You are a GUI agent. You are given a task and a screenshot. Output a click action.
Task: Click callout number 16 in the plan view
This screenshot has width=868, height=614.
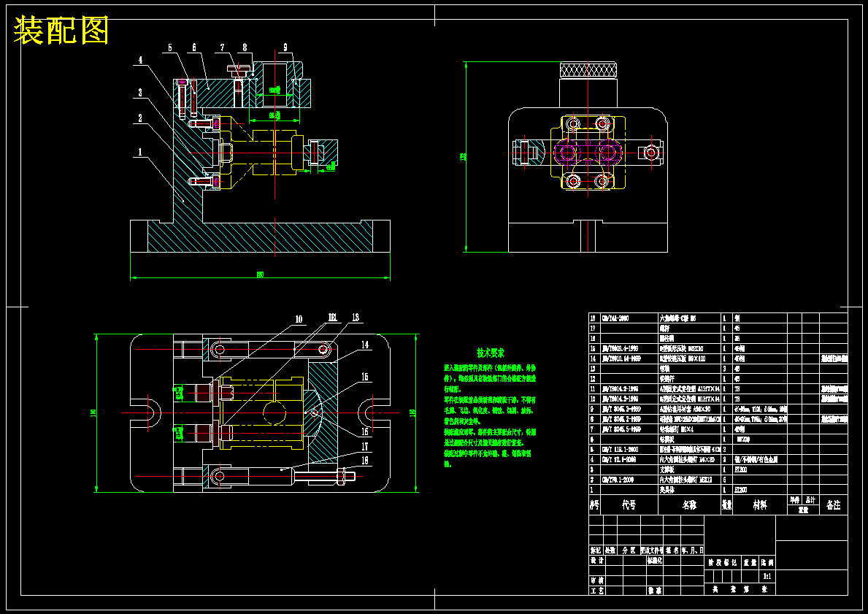[x=365, y=432]
